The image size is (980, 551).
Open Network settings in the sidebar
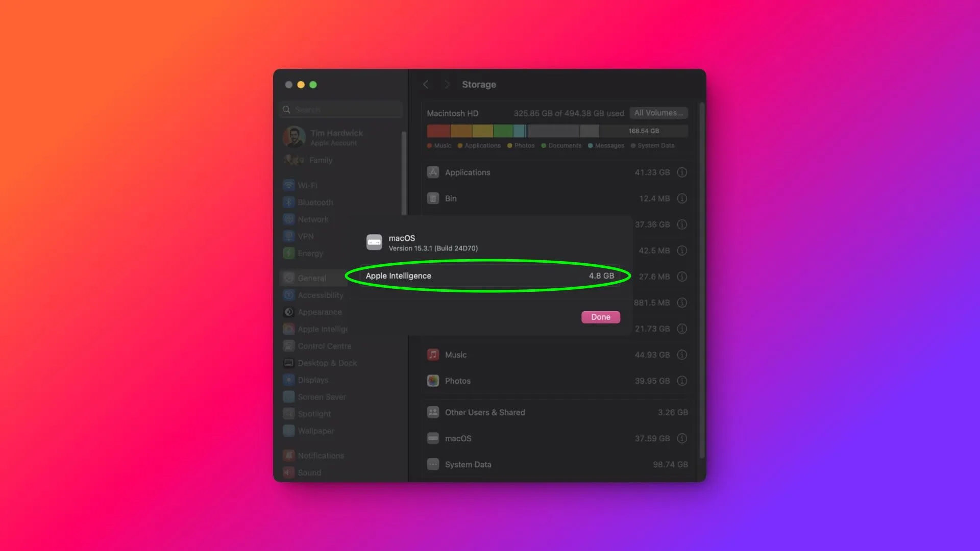coord(289,219)
